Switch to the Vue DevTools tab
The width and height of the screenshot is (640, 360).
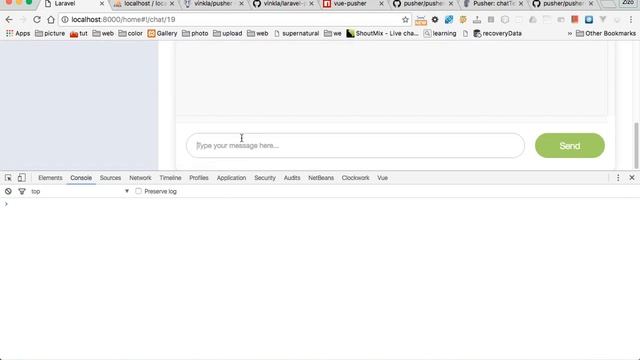click(x=382, y=178)
